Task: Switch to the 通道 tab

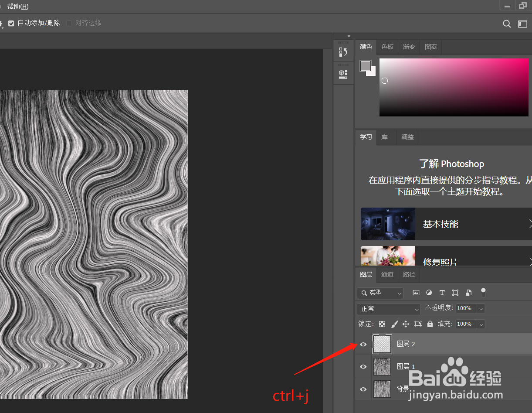Action: (387, 274)
